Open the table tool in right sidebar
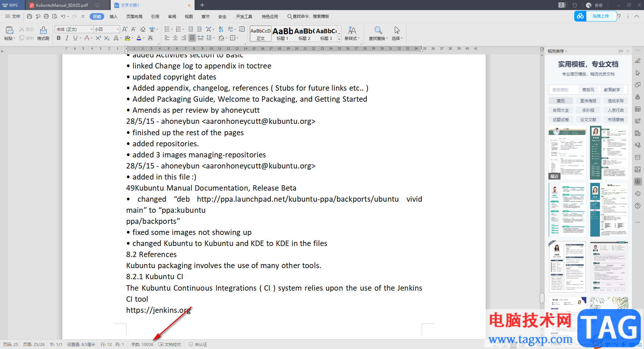 pos(638,109)
